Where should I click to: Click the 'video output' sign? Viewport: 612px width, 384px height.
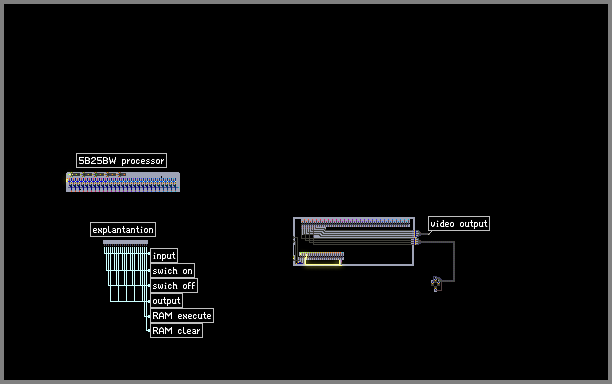tap(459, 224)
